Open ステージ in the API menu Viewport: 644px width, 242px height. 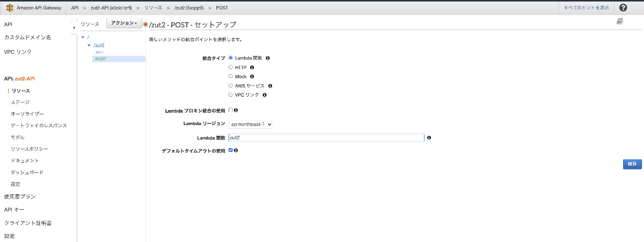click(20, 102)
